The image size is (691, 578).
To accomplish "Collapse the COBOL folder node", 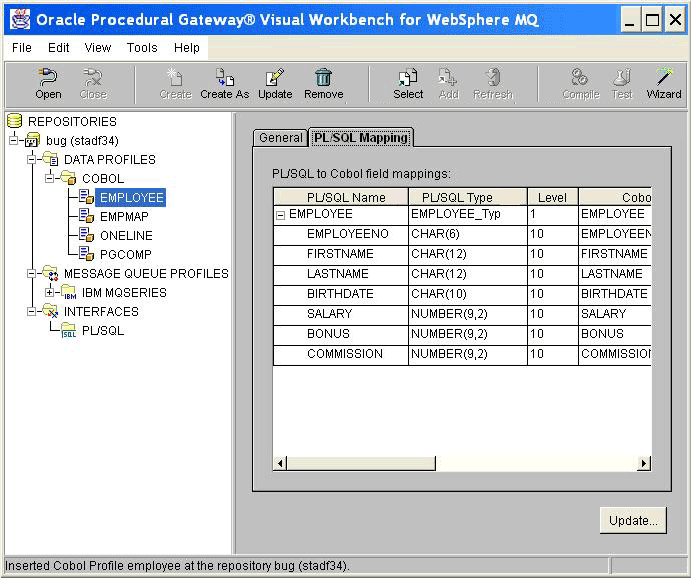I will (x=51, y=178).
